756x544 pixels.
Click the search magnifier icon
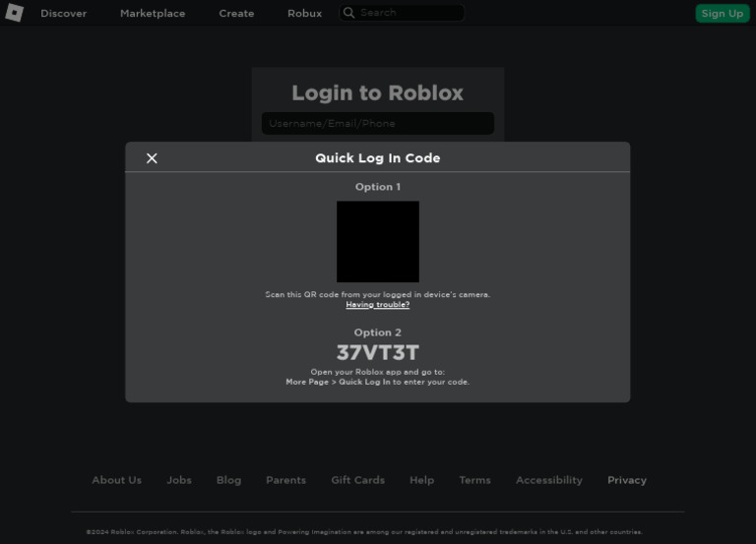click(x=349, y=13)
